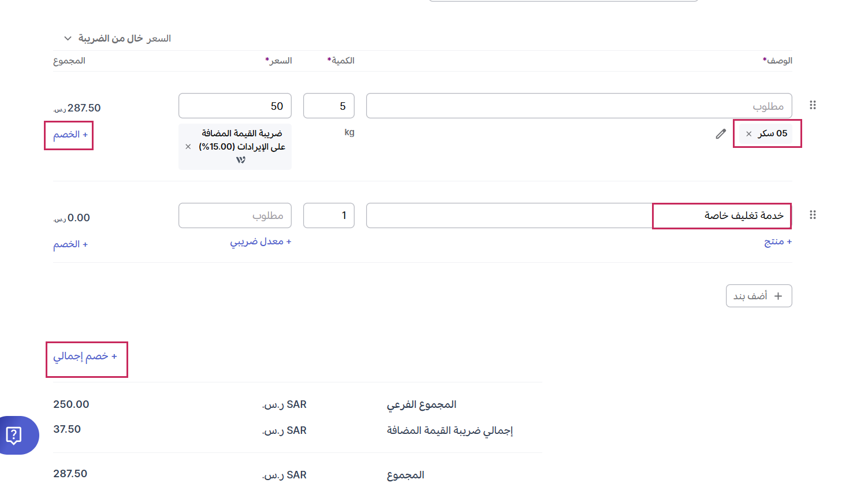868x483 pixels.
Task: Click the drag handle of the first line item
Action: [x=813, y=105]
